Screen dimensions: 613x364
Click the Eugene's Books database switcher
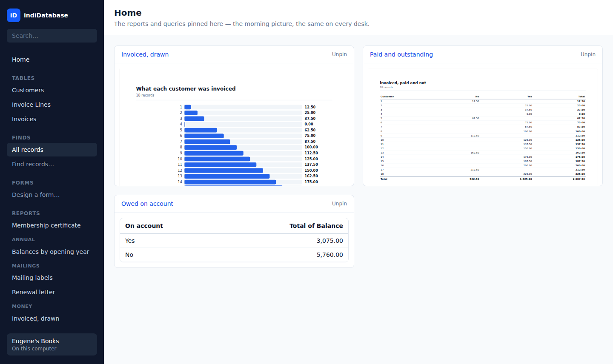pos(52,344)
